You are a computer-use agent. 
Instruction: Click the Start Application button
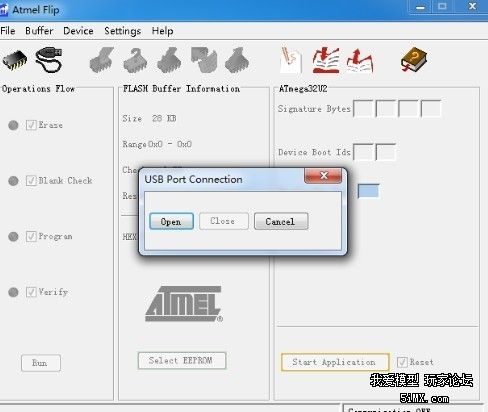pos(335,362)
